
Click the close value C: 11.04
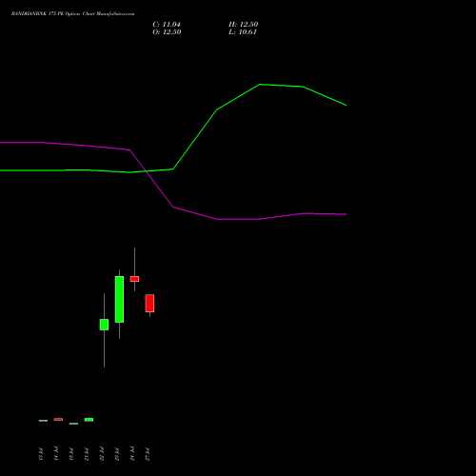tap(167, 25)
